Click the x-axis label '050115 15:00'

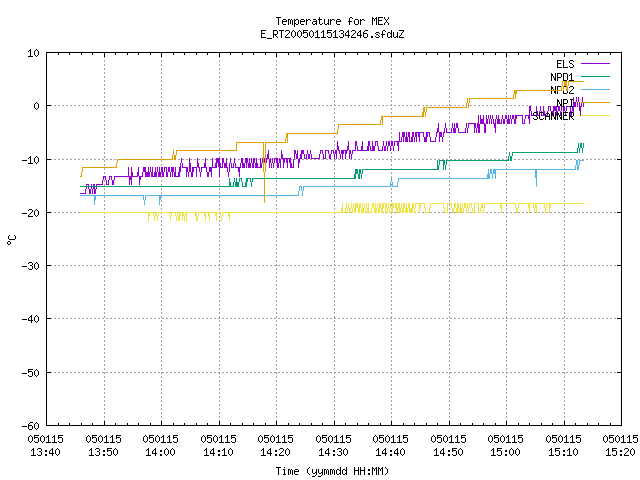[506, 445]
